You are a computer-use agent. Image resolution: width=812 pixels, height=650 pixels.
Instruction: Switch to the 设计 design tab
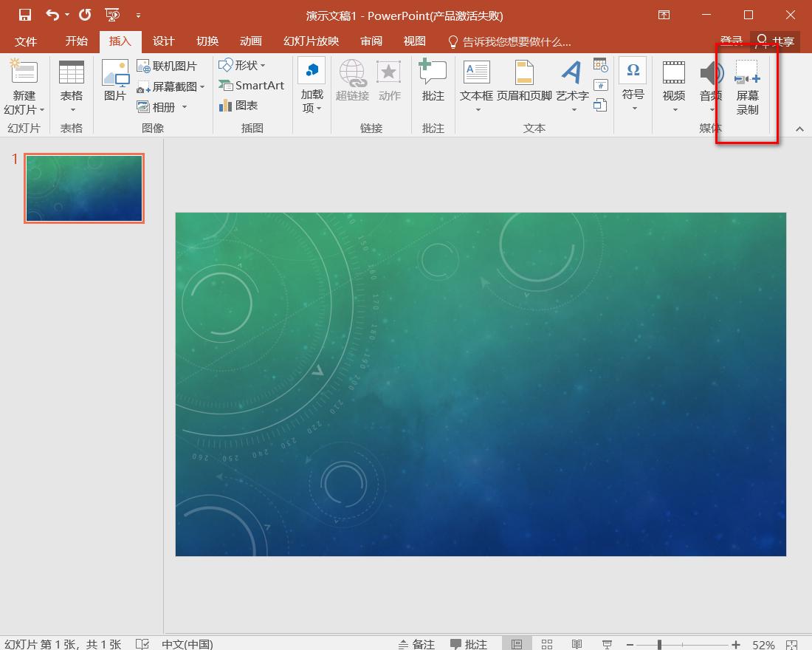click(x=163, y=41)
